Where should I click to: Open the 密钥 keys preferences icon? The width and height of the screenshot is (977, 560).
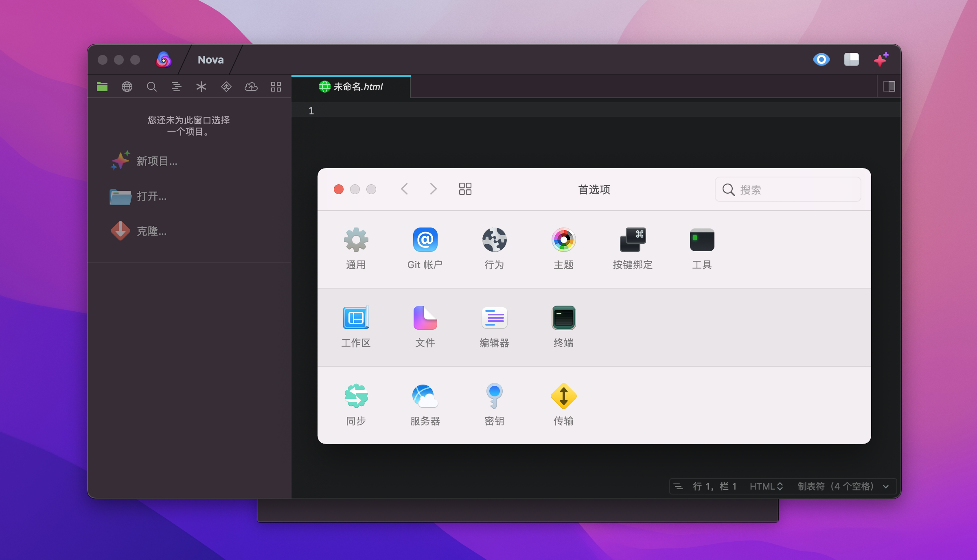pos(494,396)
